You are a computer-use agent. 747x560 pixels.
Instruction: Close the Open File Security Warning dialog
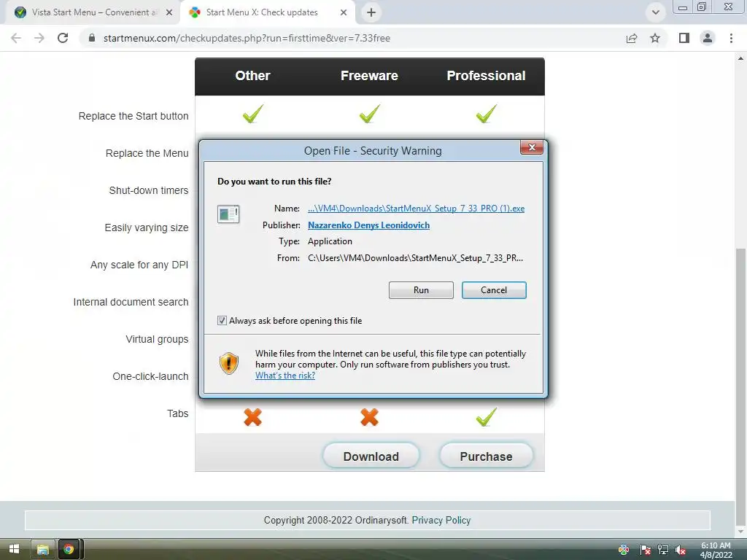[532, 147]
